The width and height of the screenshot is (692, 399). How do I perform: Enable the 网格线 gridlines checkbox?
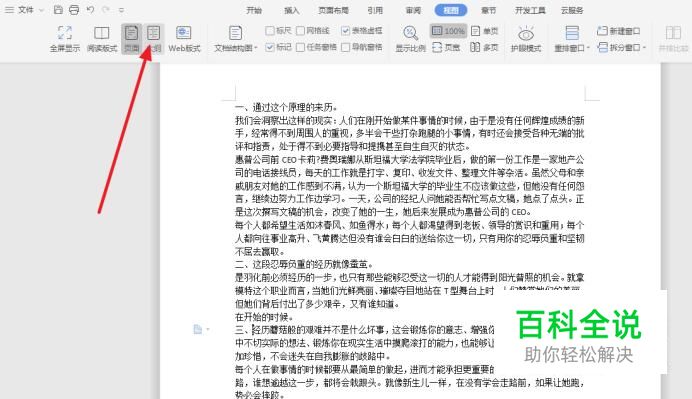pyautogui.click(x=313, y=30)
